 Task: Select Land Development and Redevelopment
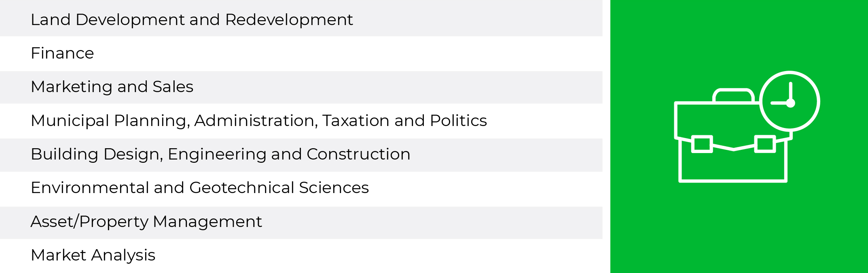point(301,18)
